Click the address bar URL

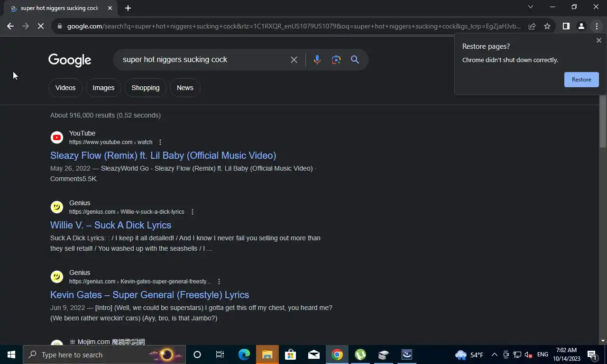point(294,26)
